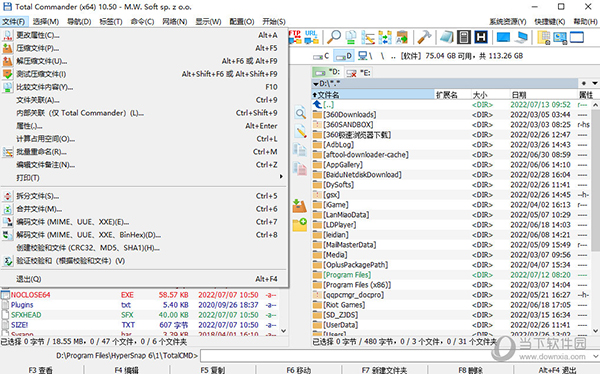Viewport: 600px width, 374px height.
Task: Open the directory favorites asterisk button
Action: point(584,83)
